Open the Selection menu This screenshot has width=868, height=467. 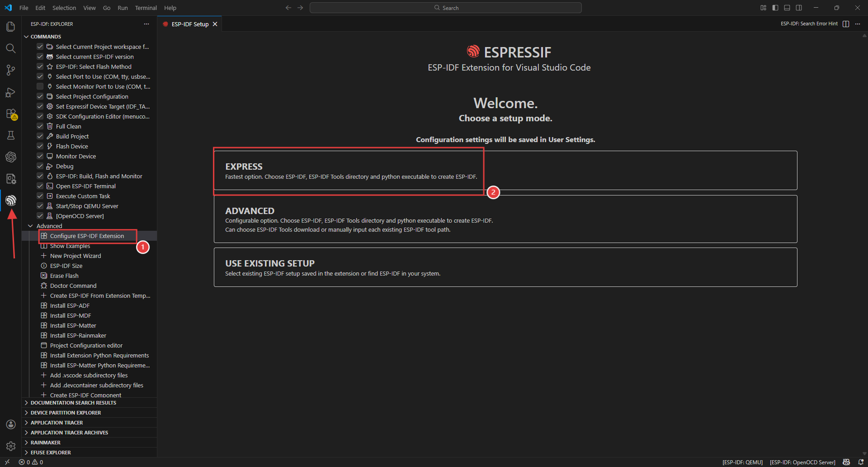pos(64,8)
